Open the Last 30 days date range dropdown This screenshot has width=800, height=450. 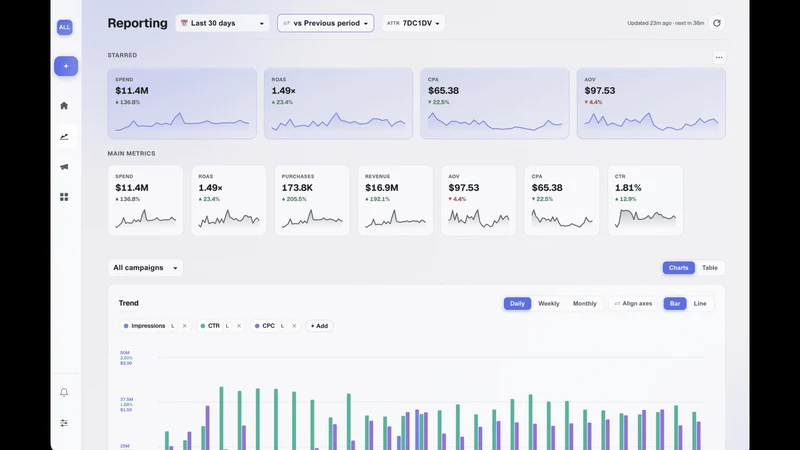pos(222,23)
